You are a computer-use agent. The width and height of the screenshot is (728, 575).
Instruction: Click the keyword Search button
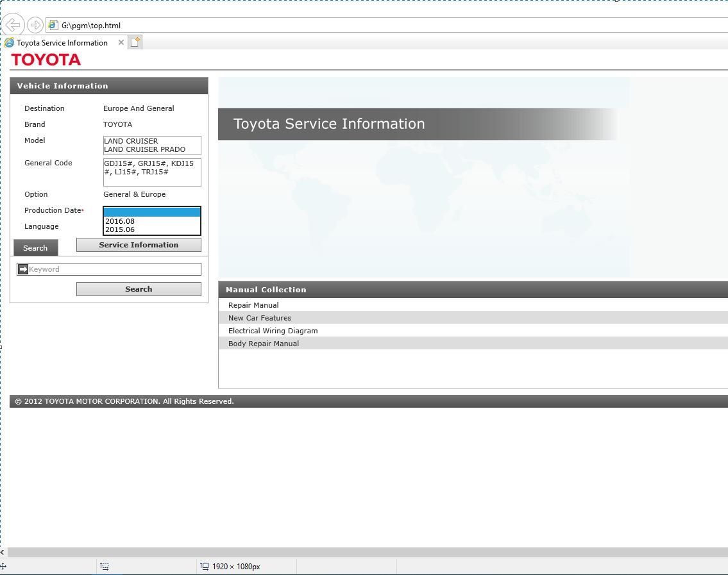point(139,289)
